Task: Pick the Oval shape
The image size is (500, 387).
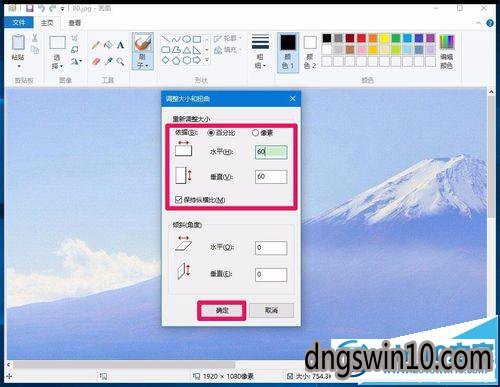Action: pyautogui.click(x=187, y=40)
